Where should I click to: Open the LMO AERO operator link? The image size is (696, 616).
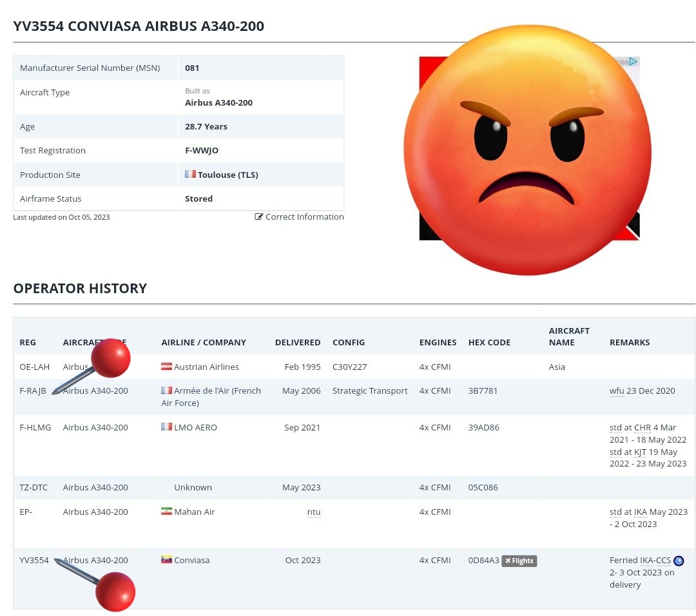195,427
